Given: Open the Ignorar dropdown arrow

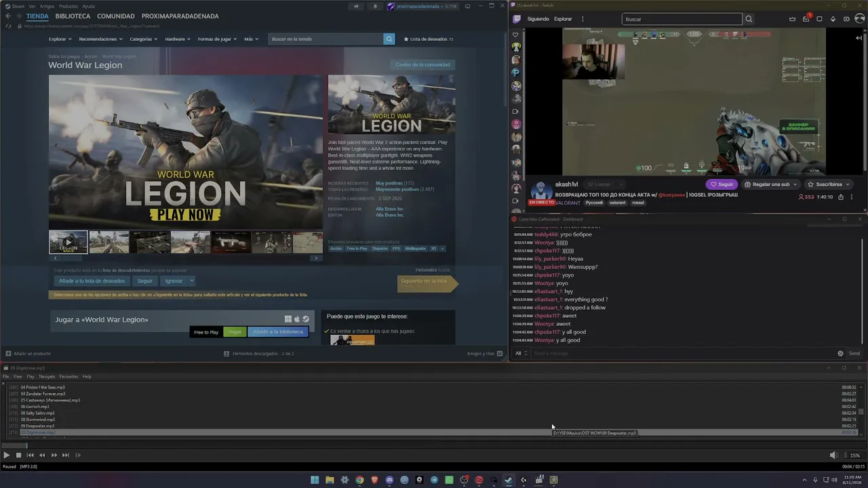Looking at the screenshot, I should click(192, 281).
